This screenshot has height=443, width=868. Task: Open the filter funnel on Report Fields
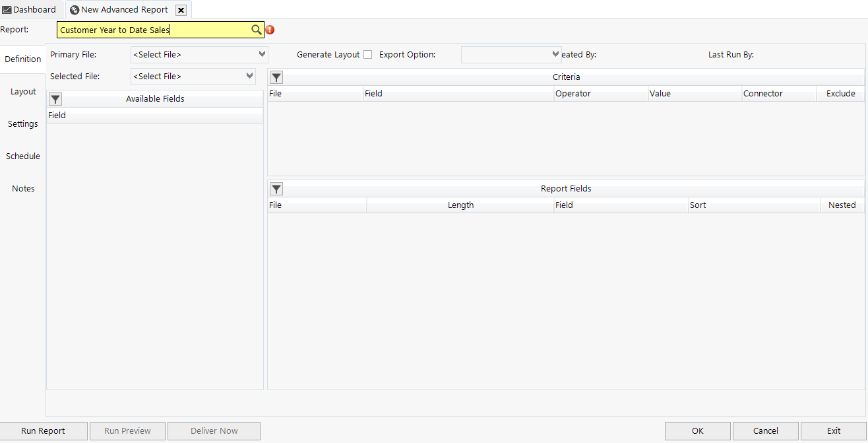coord(276,189)
